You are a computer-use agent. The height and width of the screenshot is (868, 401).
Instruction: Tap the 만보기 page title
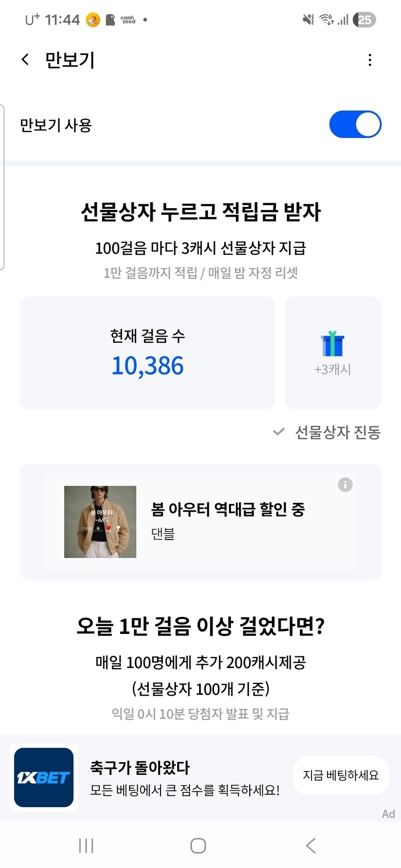tap(70, 60)
